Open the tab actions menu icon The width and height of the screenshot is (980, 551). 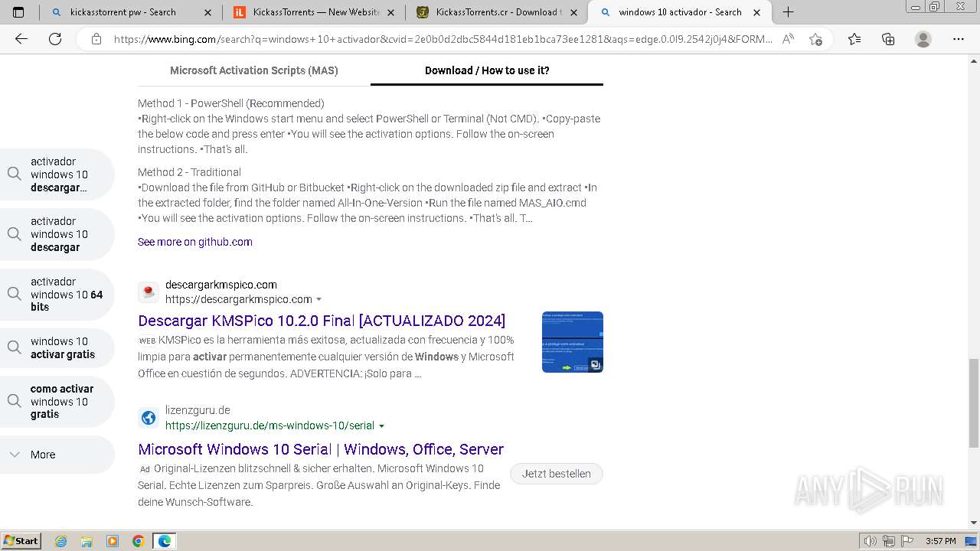click(18, 12)
